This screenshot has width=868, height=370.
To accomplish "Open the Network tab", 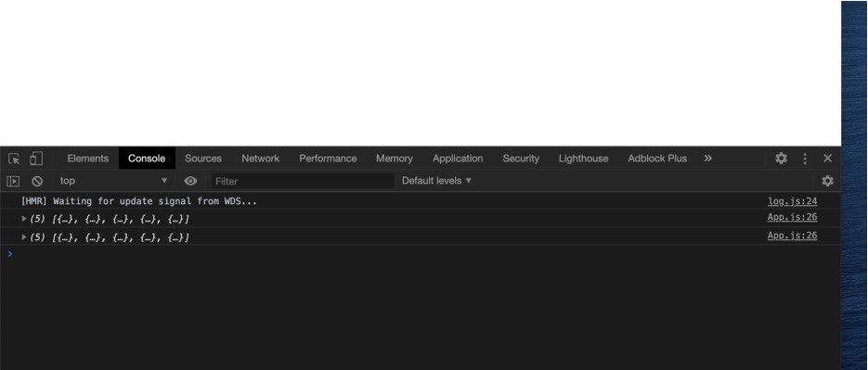I will tap(260, 159).
